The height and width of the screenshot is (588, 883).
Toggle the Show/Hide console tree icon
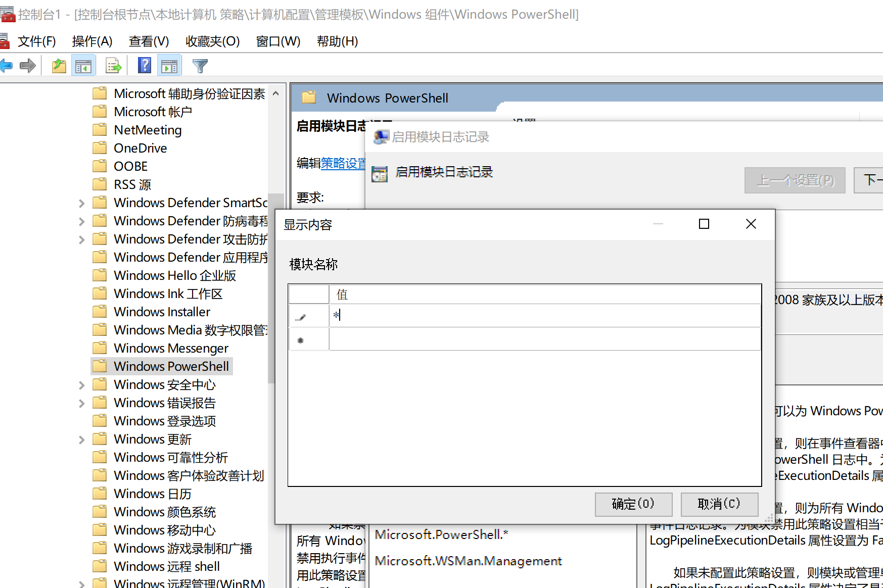(83, 66)
